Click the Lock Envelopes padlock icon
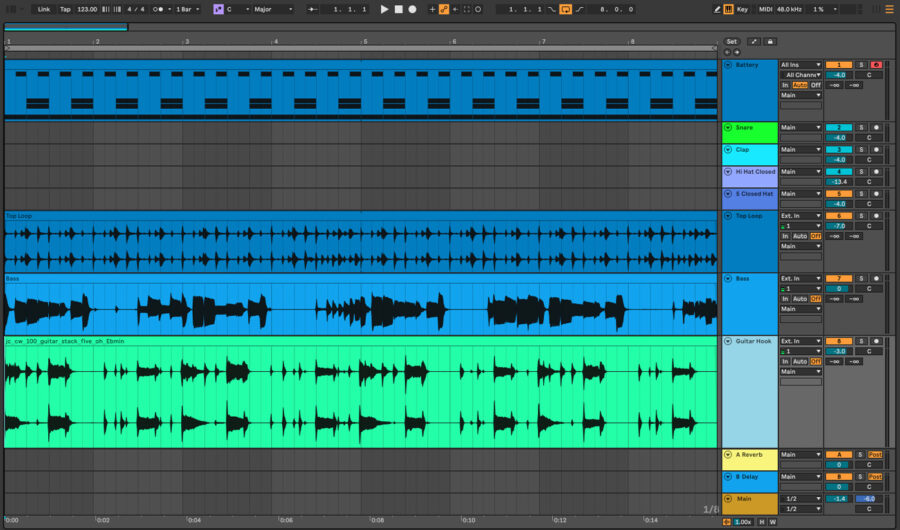 (x=770, y=41)
